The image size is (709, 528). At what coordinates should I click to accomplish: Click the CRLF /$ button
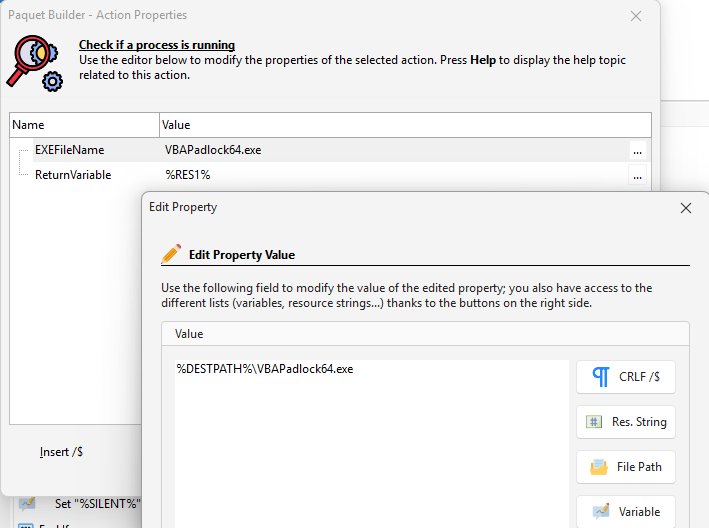626,377
